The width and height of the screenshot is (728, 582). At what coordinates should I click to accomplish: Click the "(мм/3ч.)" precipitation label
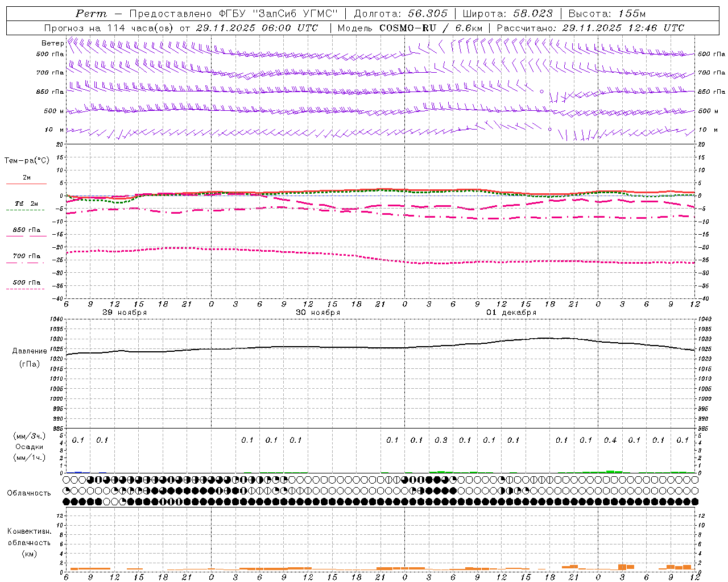[x=30, y=436]
